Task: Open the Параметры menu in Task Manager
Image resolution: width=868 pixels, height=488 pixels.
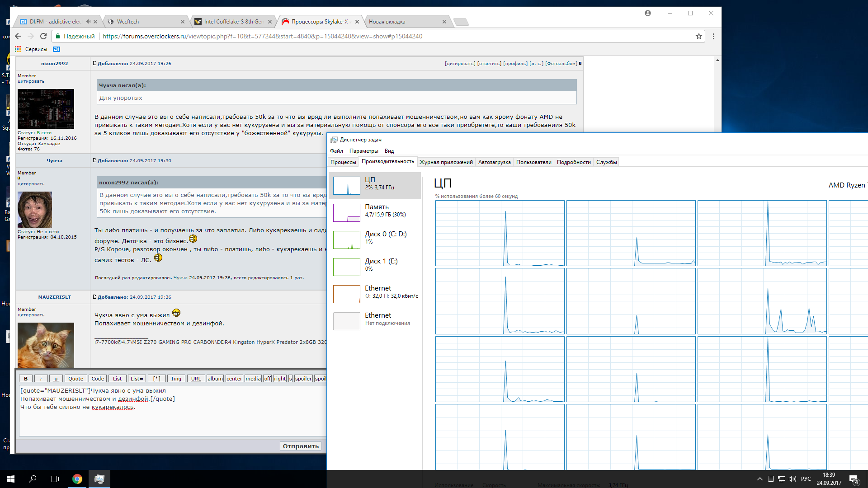Action: tap(363, 151)
